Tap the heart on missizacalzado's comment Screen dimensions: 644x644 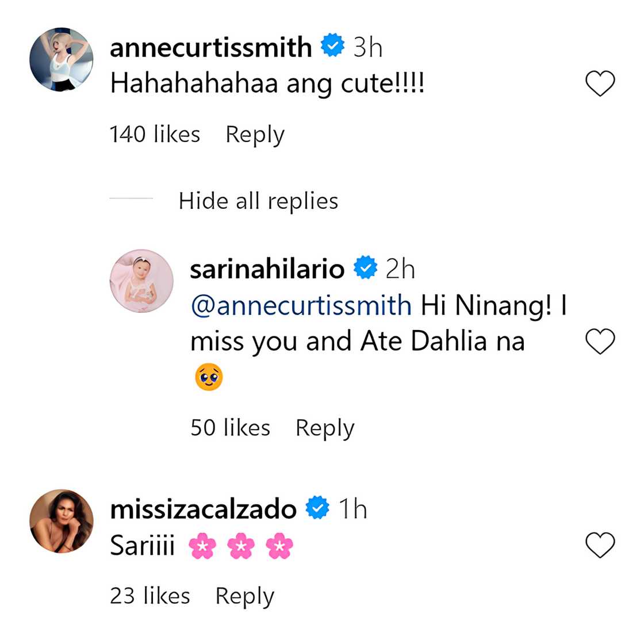click(x=600, y=545)
